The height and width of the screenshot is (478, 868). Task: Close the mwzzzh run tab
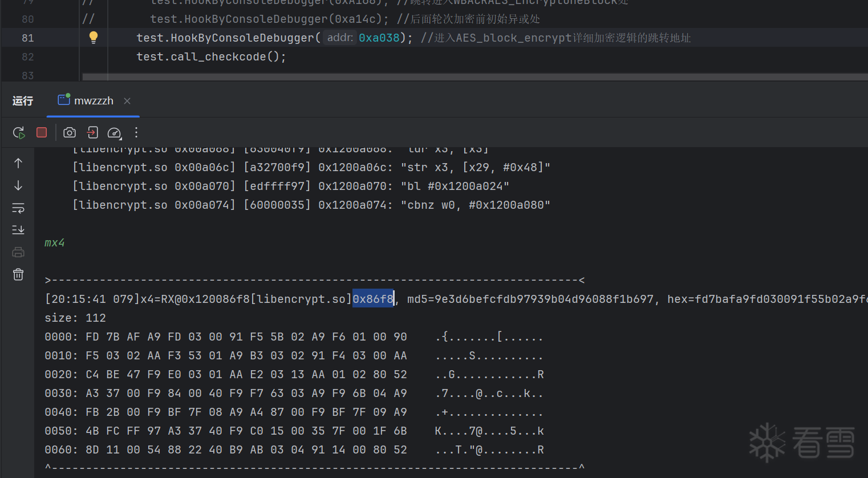pos(127,101)
